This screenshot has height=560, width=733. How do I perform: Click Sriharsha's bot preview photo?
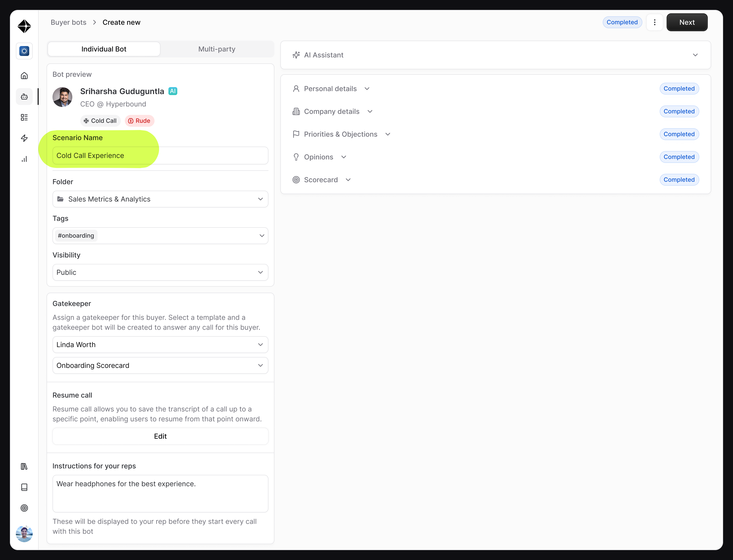point(62,97)
